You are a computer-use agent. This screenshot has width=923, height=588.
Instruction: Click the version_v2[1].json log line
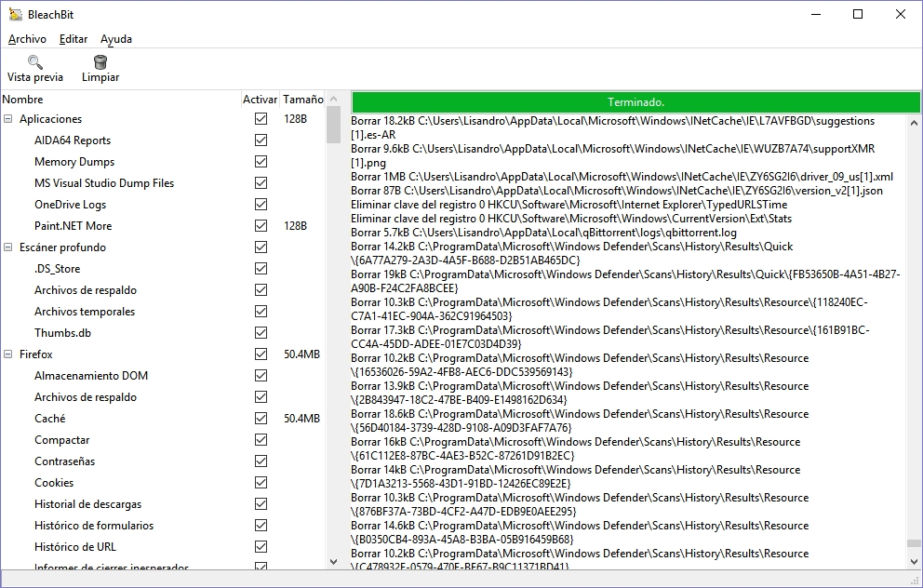[617, 191]
